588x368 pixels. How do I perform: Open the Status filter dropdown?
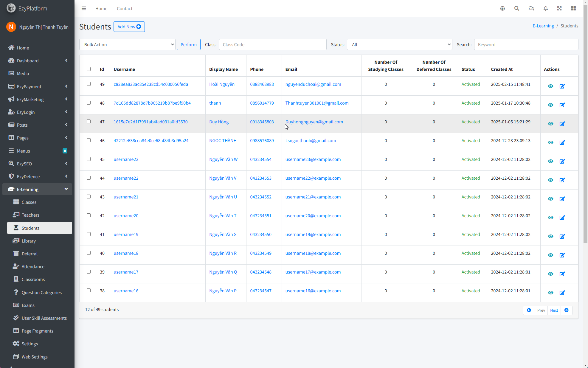[399, 44]
